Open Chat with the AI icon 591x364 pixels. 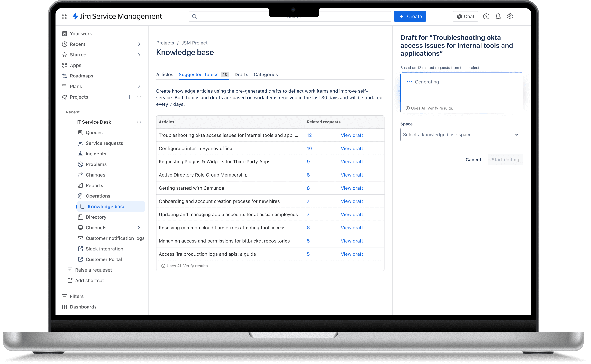point(465,16)
